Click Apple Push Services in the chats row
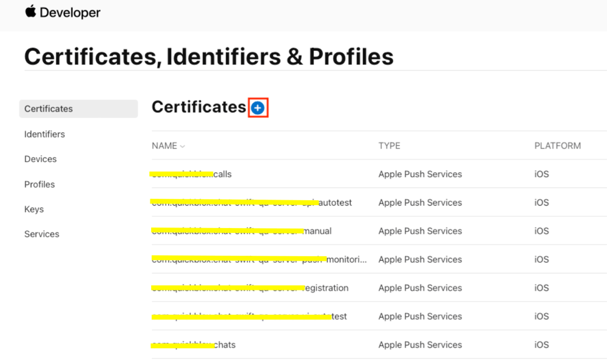Screen dimensions: 607x364 point(420,345)
